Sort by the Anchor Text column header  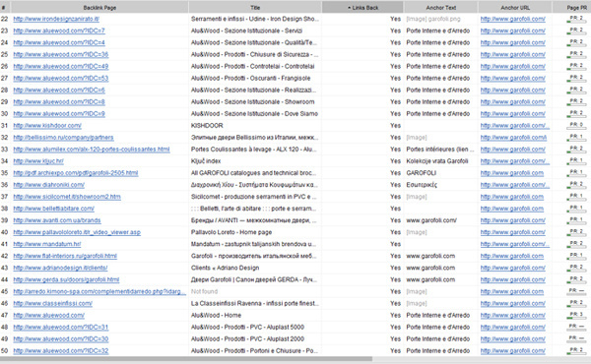440,7
